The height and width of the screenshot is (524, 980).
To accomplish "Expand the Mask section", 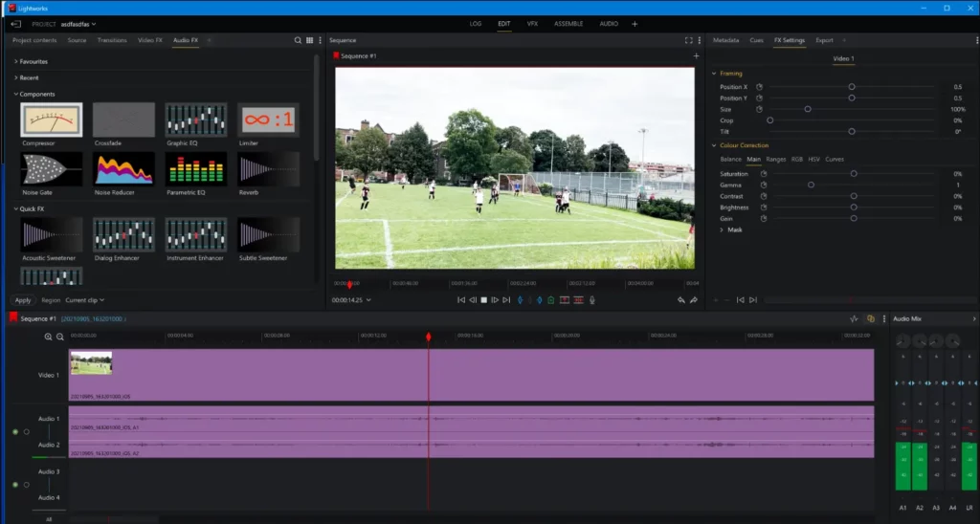I will (x=723, y=229).
